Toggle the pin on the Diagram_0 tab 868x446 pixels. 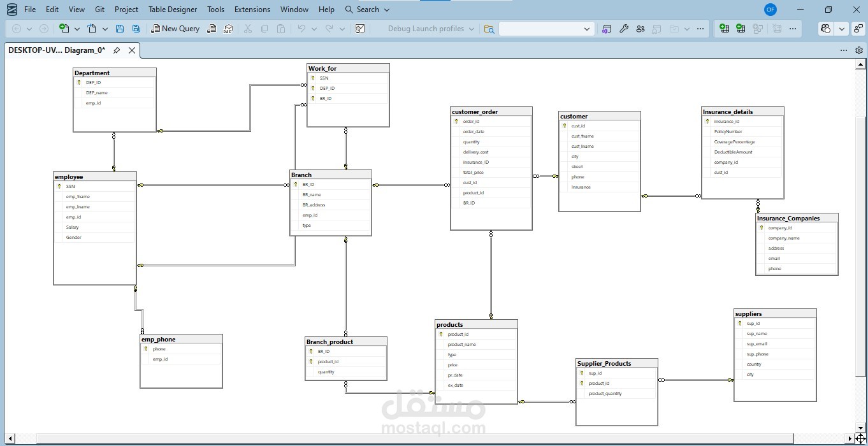pos(117,50)
